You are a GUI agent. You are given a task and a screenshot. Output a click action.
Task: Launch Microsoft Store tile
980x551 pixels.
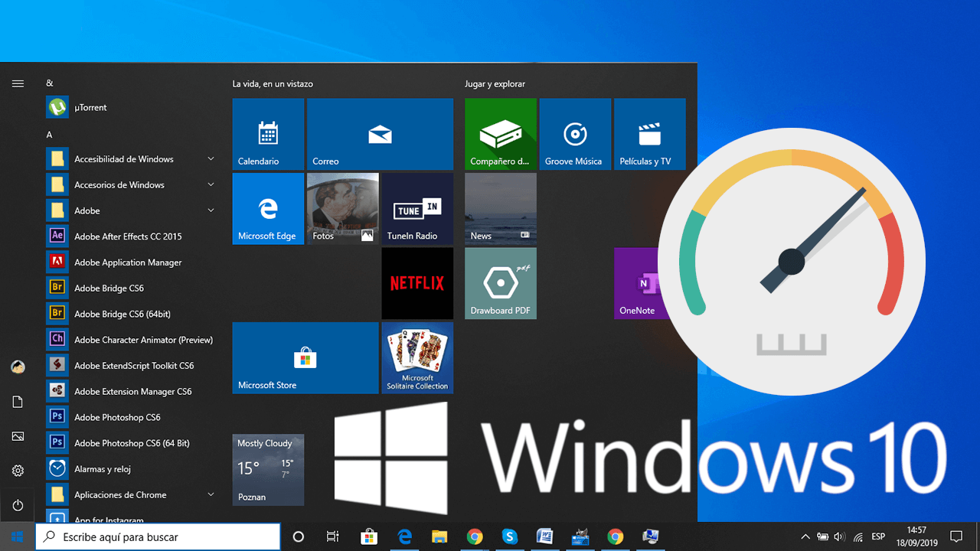pyautogui.click(x=305, y=358)
